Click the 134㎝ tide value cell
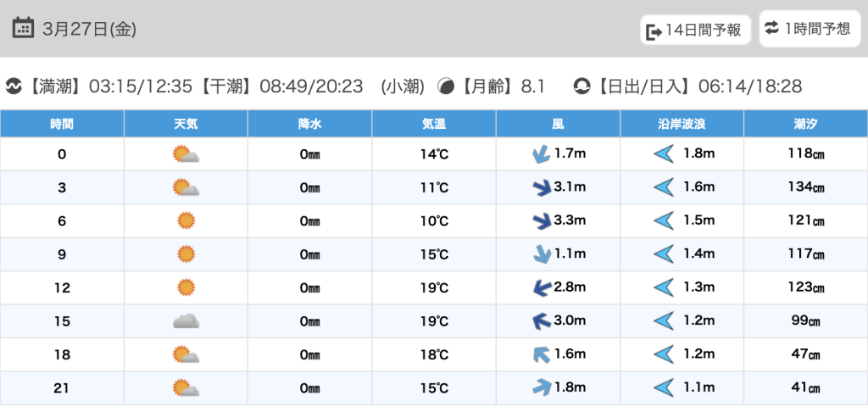This screenshot has width=868, height=407. (x=805, y=187)
